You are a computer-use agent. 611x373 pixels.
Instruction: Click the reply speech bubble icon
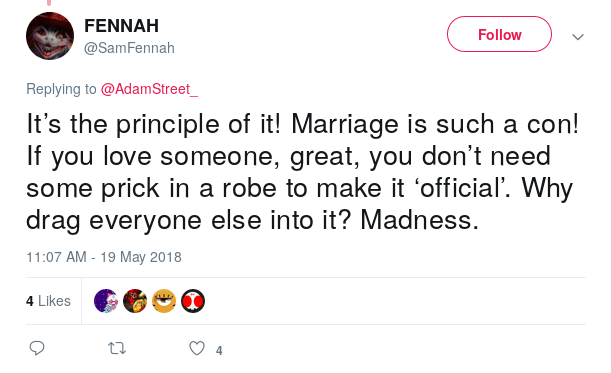[37, 348]
